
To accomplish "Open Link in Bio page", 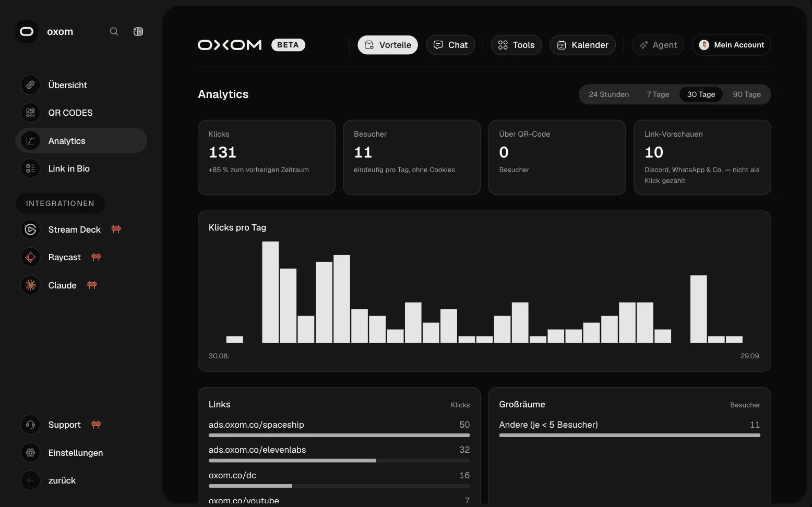I will (x=81, y=168).
